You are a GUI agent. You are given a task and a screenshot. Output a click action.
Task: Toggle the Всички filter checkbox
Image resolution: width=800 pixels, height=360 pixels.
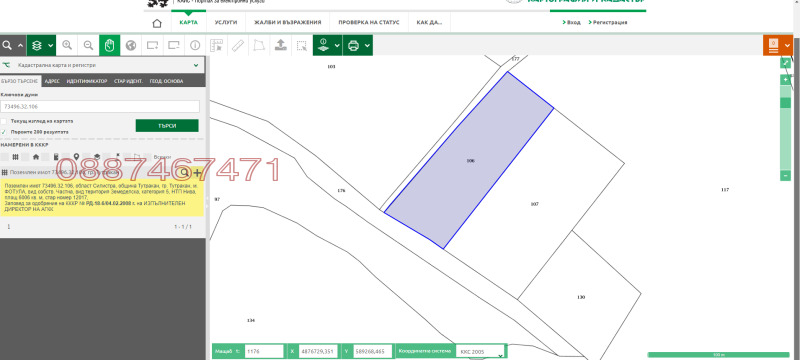[x=148, y=157]
